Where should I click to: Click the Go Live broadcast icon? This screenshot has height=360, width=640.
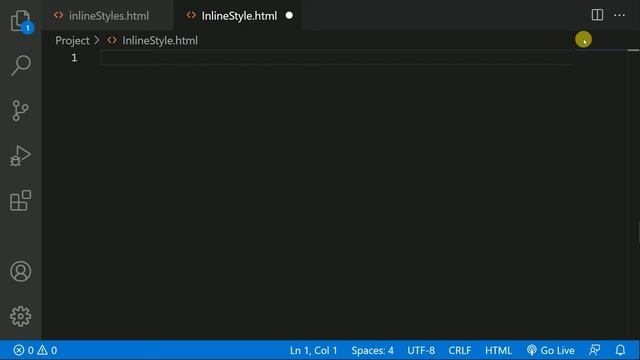coord(531,350)
